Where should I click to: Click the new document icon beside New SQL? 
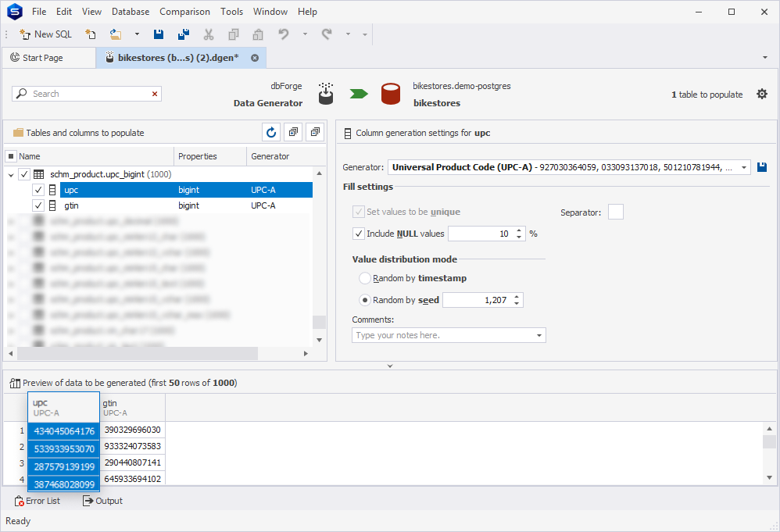[x=91, y=34]
